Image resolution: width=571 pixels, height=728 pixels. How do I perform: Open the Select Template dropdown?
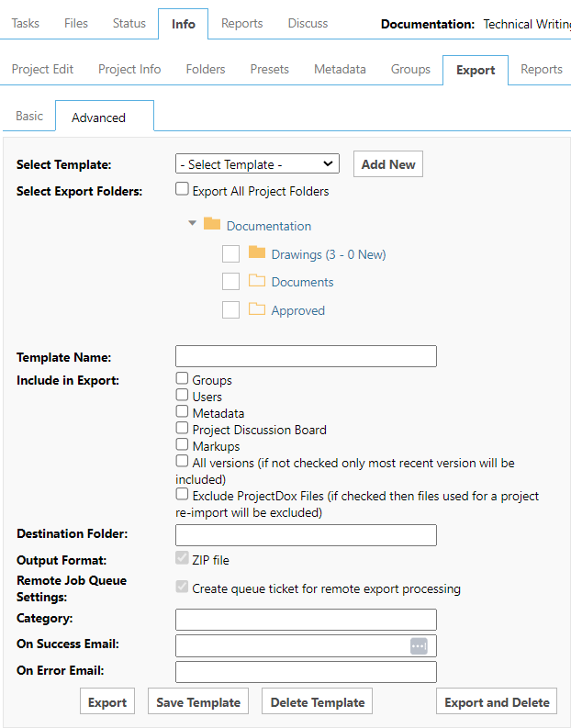pyautogui.click(x=257, y=164)
